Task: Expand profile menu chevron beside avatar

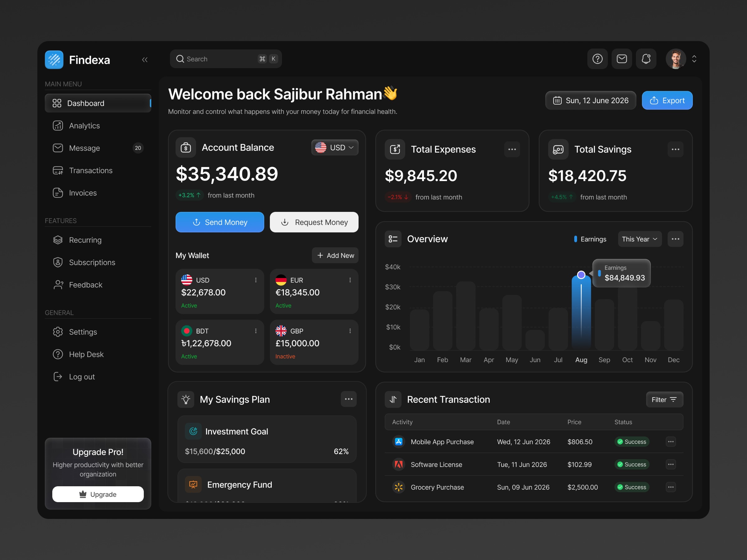Action: (x=694, y=59)
